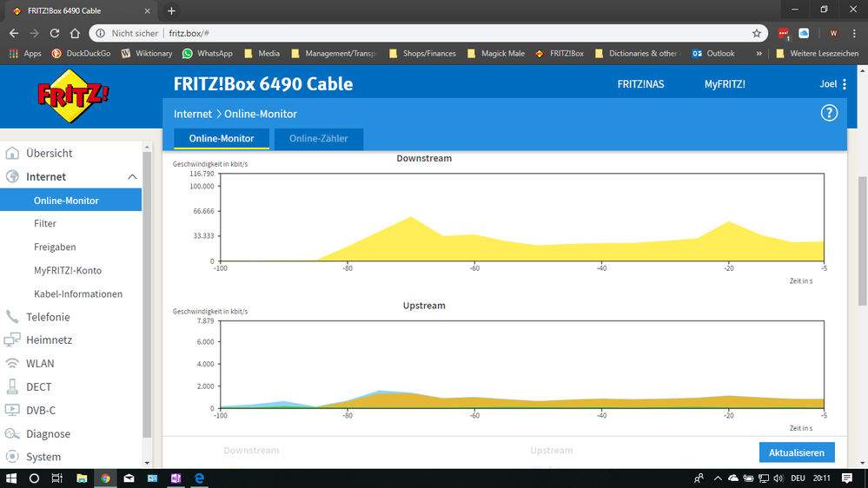Open the MyFRITZ! menu
Viewport: 868px width, 488px height.
725,84
